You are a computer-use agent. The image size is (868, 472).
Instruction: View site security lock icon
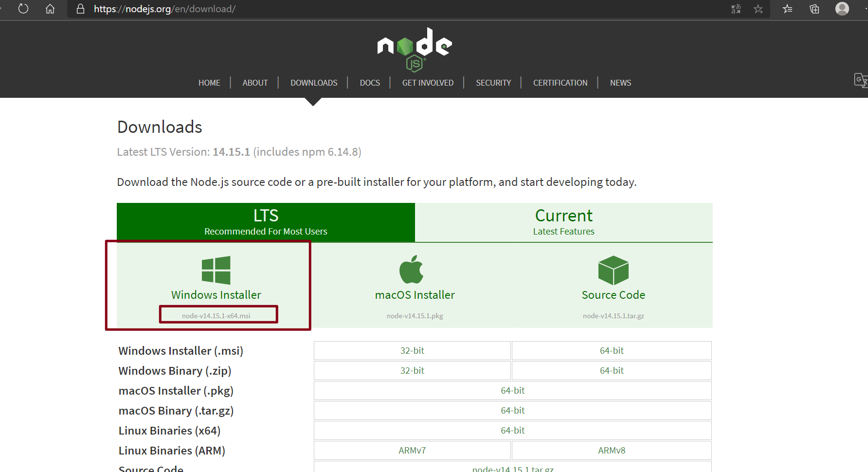click(81, 9)
